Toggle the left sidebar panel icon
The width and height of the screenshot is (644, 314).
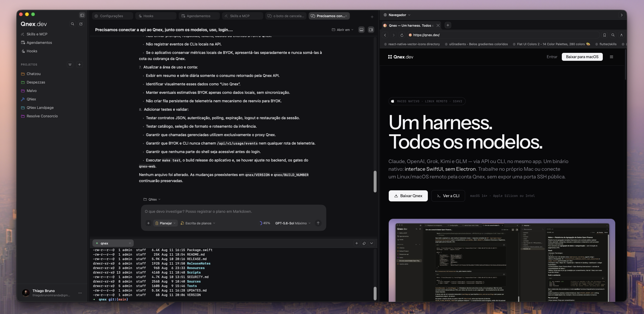[x=82, y=15]
